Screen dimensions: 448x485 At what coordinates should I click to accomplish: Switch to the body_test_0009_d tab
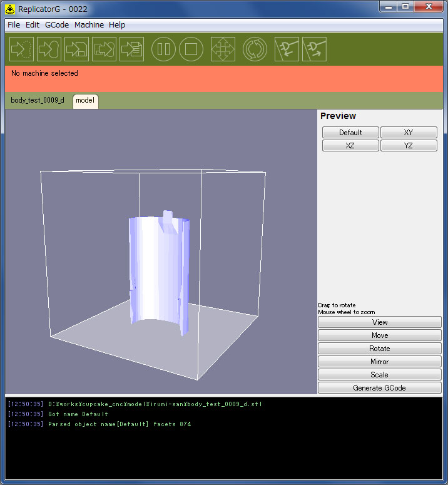pos(38,100)
